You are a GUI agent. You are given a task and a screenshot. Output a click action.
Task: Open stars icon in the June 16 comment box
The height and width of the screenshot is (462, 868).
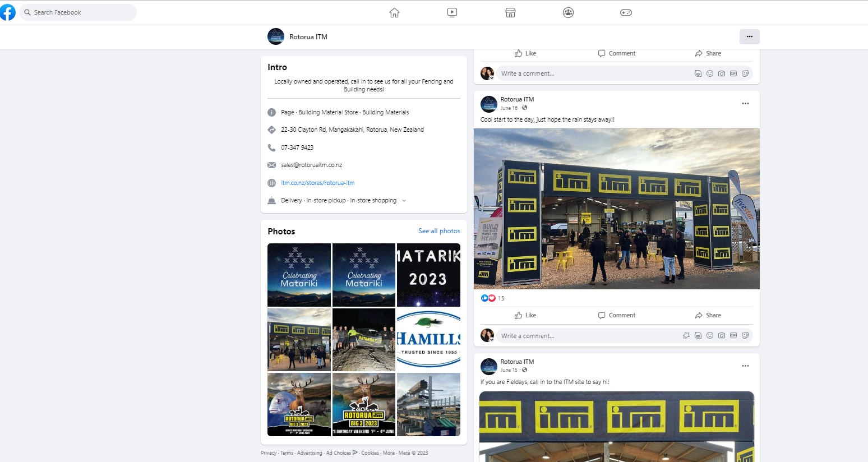tap(686, 336)
